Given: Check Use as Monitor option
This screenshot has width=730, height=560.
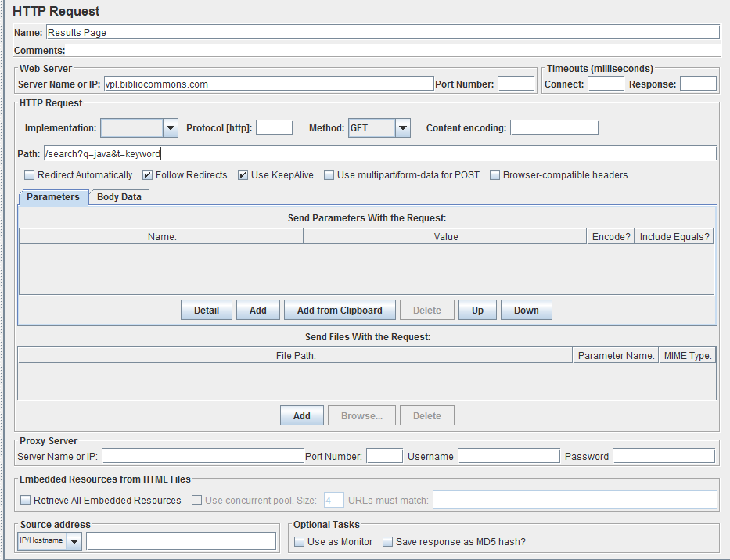Looking at the screenshot, I should (x=299, y=541).
